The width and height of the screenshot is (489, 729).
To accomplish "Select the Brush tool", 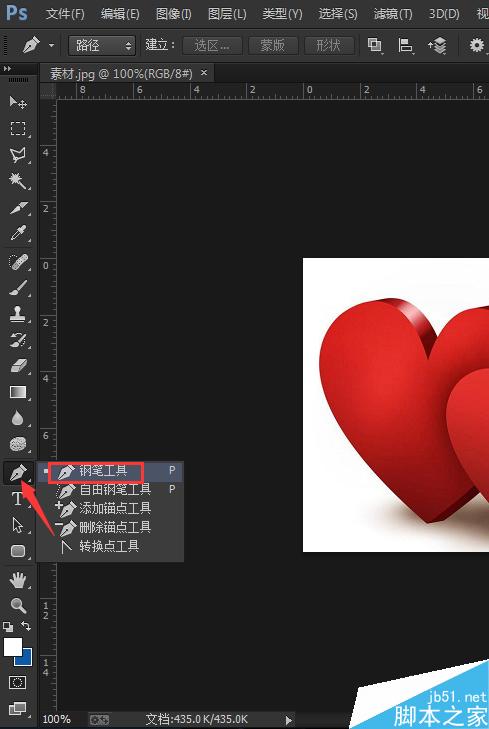I will click(x=18, y=288).
